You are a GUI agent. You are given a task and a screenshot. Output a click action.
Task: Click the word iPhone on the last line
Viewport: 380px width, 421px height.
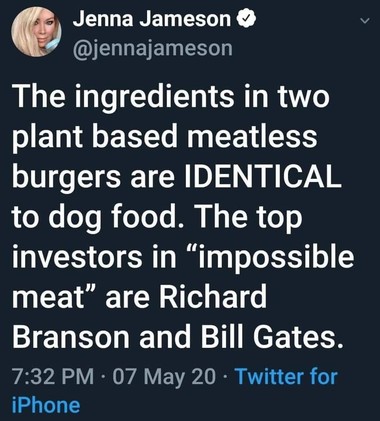tap(46, 406)
